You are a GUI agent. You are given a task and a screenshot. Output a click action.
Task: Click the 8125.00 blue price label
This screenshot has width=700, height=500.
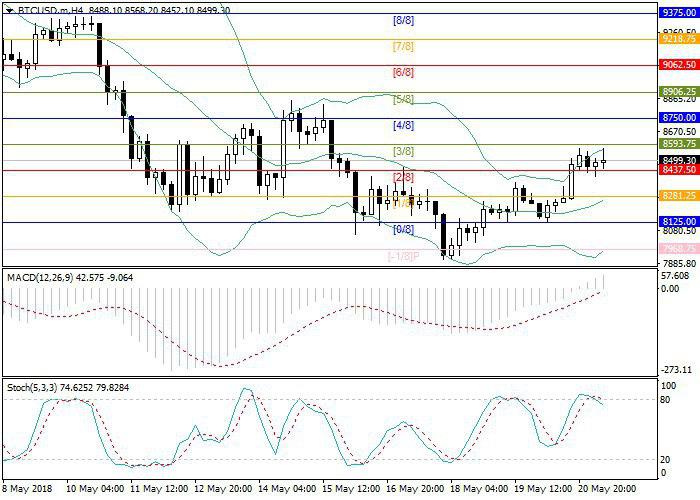[679, 222]
